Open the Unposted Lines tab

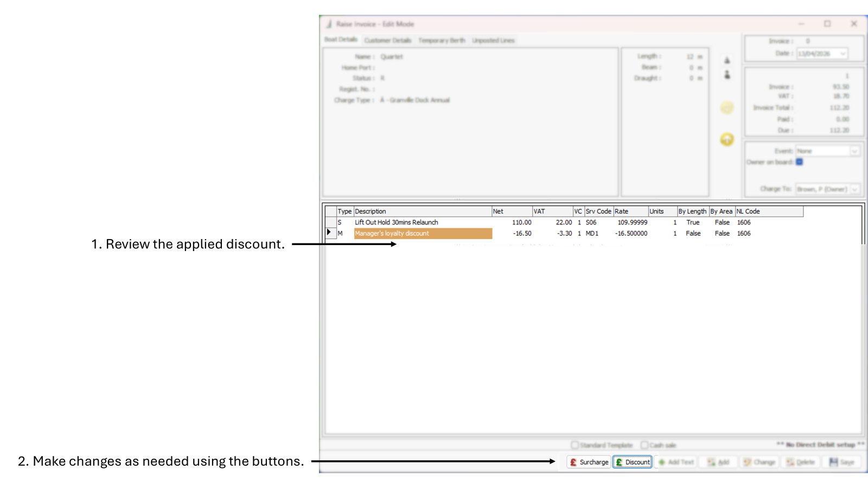click(x=493, y=40)
